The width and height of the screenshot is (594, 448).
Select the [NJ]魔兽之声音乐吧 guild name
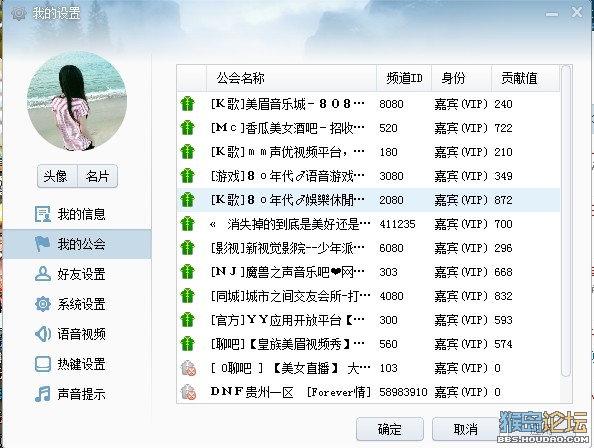(288, 272)
